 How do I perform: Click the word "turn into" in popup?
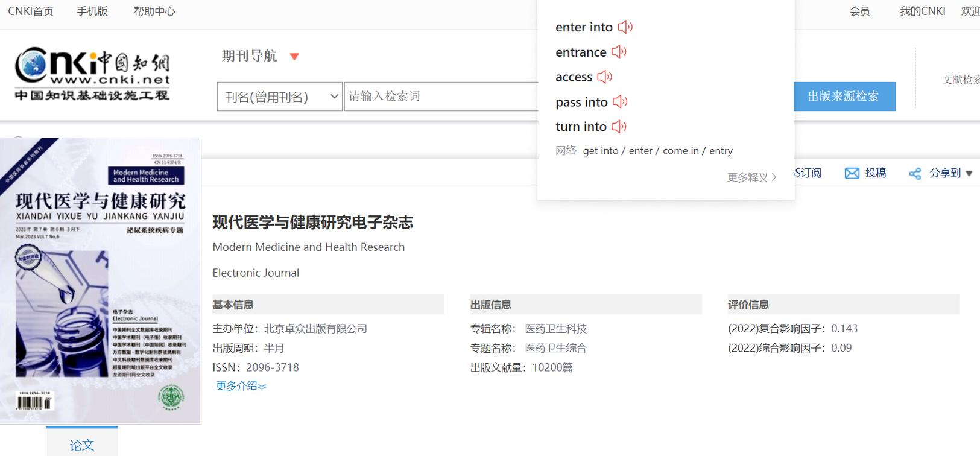[x=581, y=127]
